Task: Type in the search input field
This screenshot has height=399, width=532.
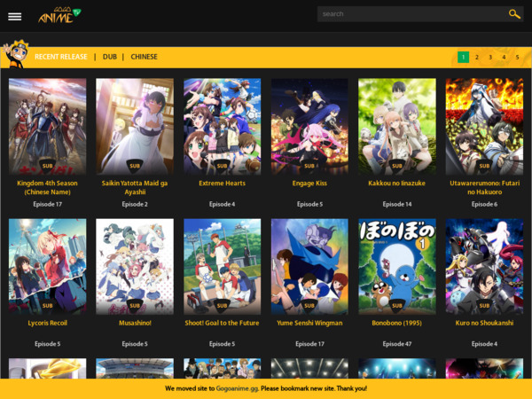Action: [x=410, y=14]
